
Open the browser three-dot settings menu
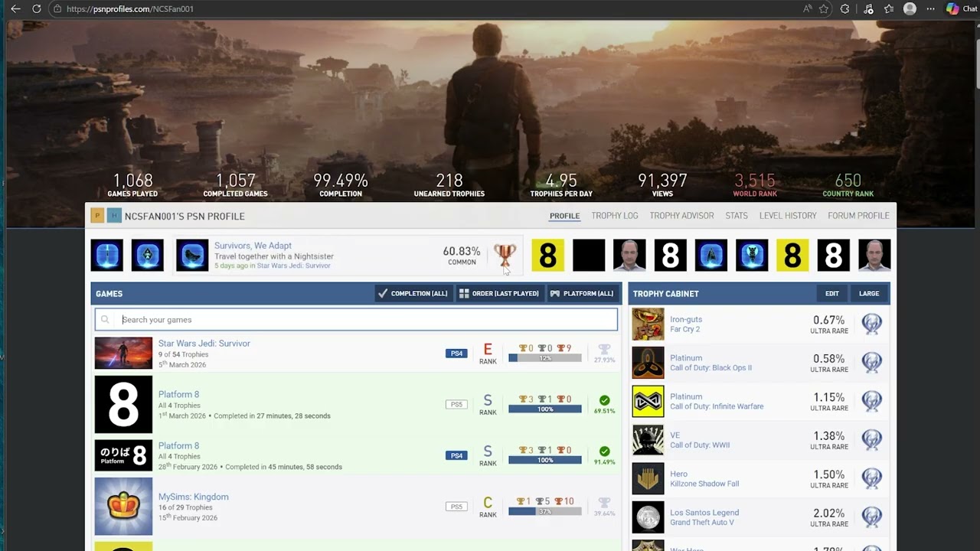point(930,8)
